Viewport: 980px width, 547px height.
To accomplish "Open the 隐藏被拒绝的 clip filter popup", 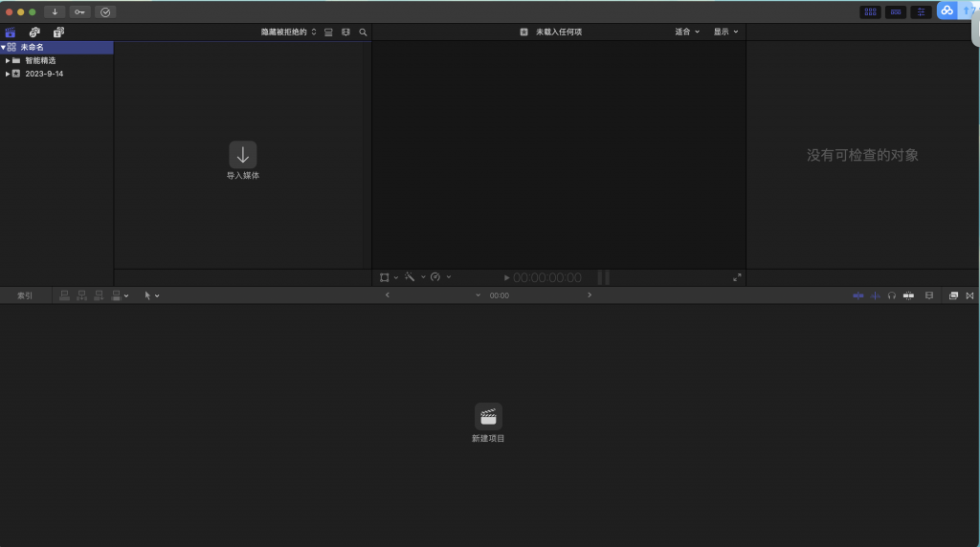I will pyautogui.click(x=289, y=32).
